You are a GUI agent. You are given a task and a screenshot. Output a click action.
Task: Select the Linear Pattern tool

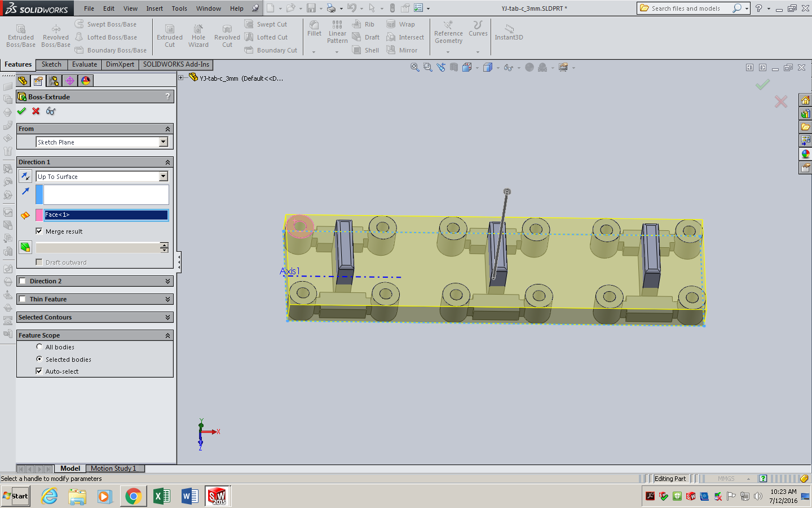pyautogui.click(x=337, y=32)
